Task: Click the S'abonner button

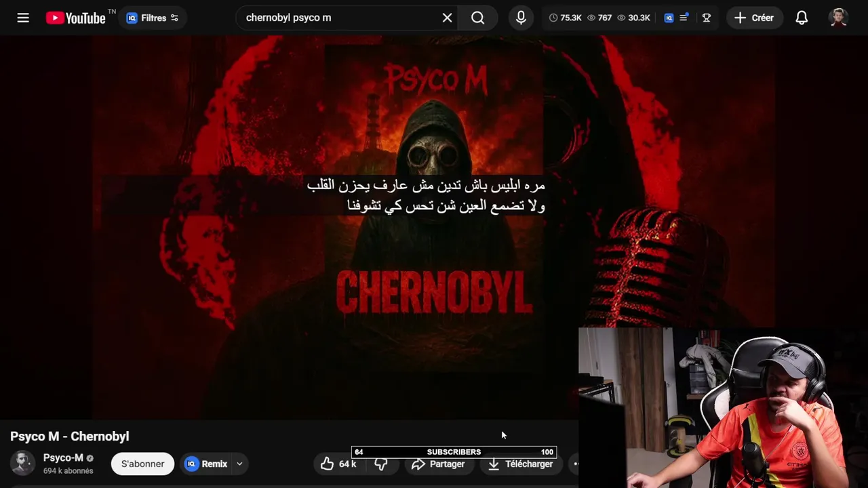Action: pos(142,464)
